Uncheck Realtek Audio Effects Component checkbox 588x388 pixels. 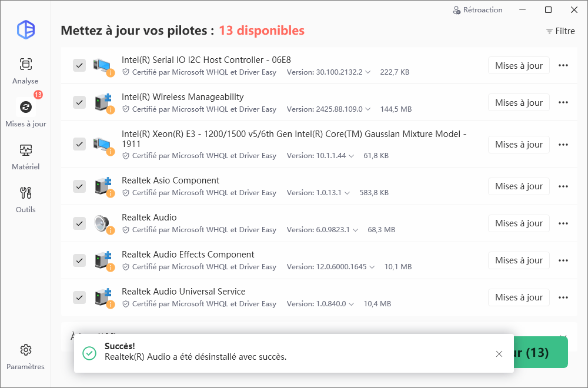[x=79, y=260]
